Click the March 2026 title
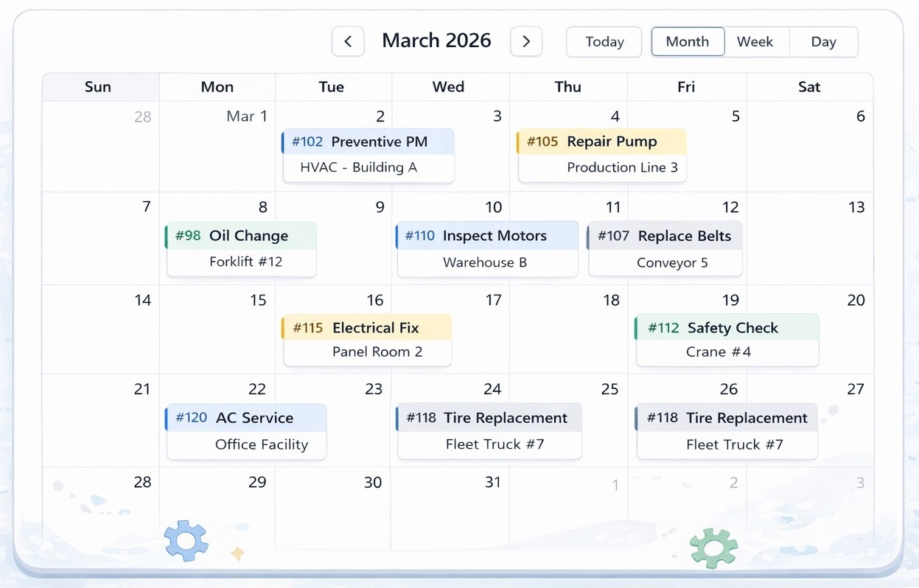 [x=436, y=41]
